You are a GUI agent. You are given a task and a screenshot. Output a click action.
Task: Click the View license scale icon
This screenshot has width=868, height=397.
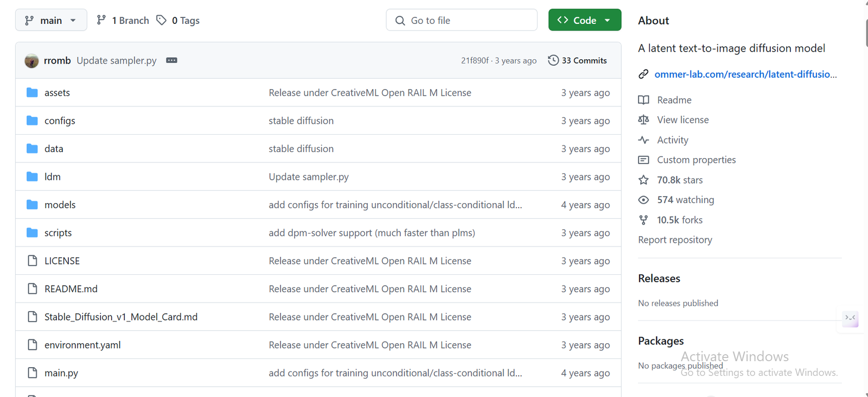pos(643,120)
